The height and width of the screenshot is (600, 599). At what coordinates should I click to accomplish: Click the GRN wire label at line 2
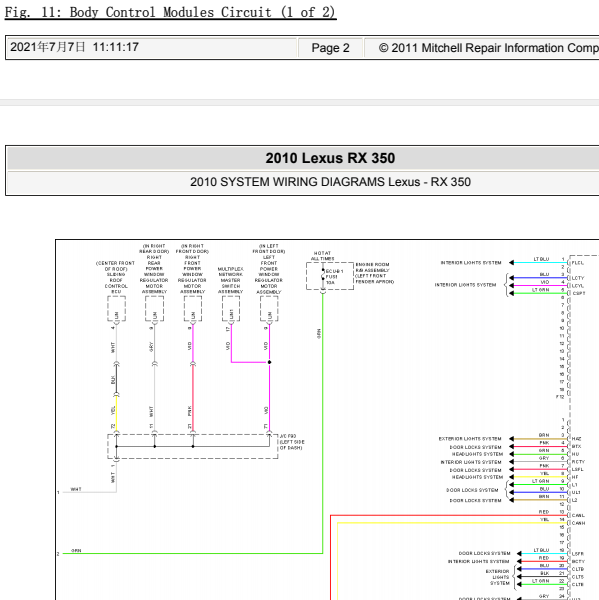coord(76,551)
